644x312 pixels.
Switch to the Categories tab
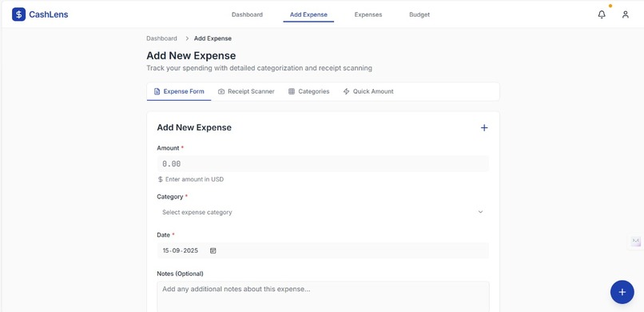[308, 91]
